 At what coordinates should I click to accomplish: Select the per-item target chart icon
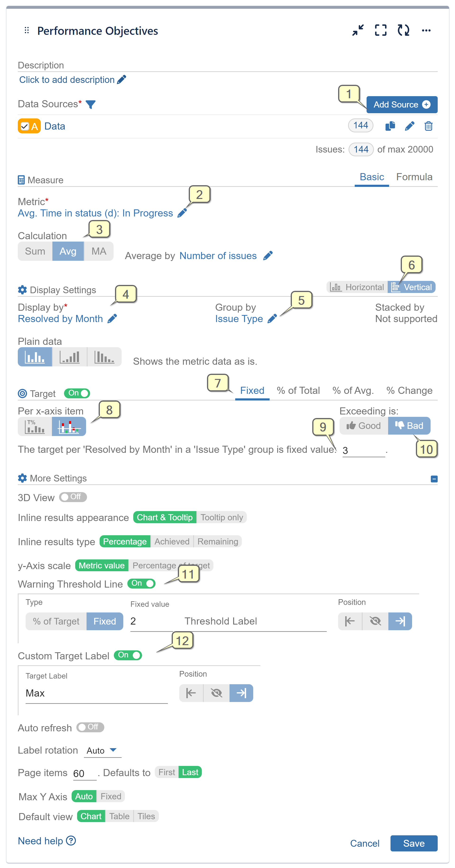69,426
